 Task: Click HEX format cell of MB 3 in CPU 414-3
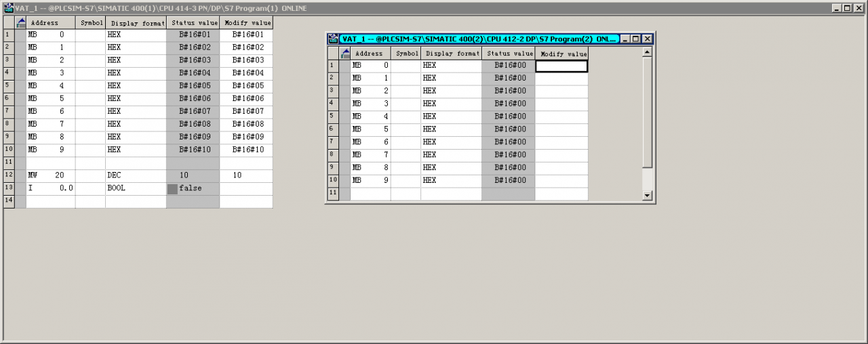tap(136, 73)
